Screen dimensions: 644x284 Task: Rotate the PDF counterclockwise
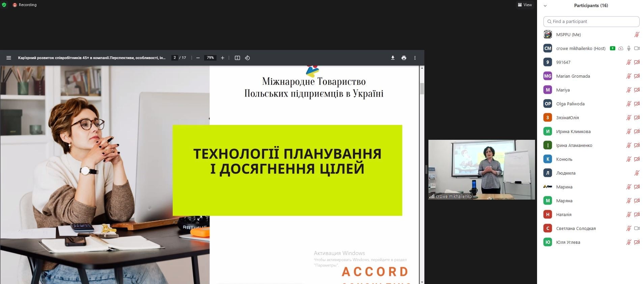247,58
